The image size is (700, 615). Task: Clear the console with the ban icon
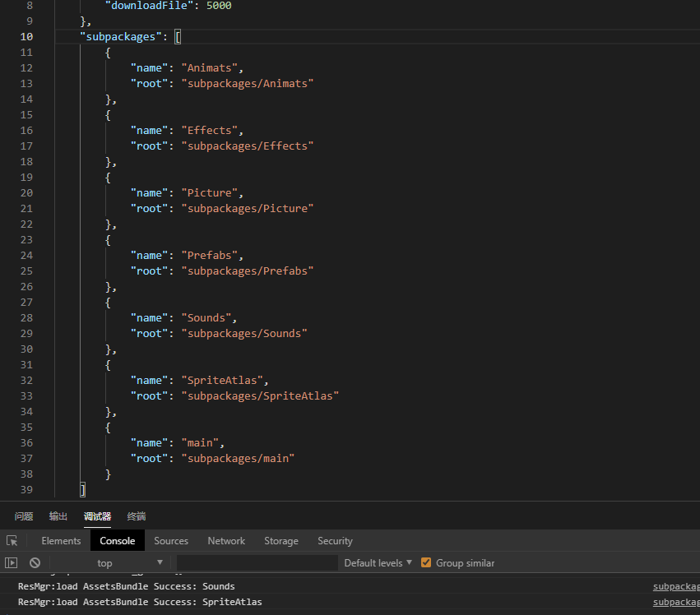pos(35,563)
